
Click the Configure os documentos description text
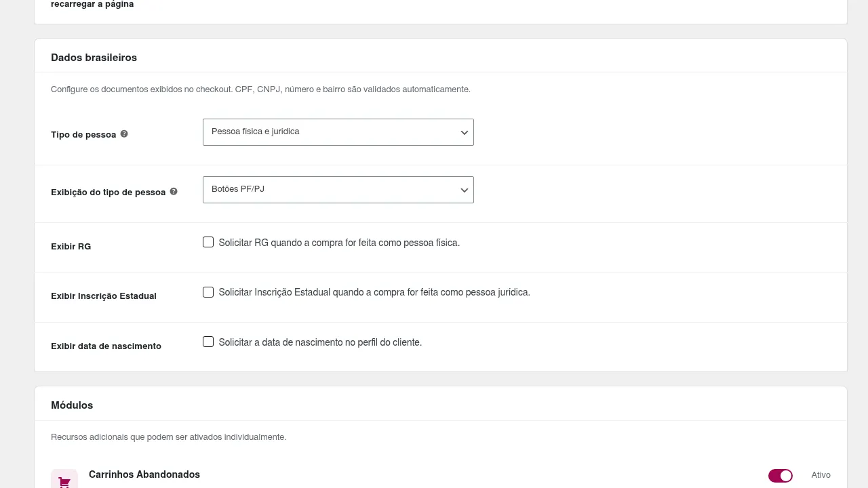pos(260,89)
